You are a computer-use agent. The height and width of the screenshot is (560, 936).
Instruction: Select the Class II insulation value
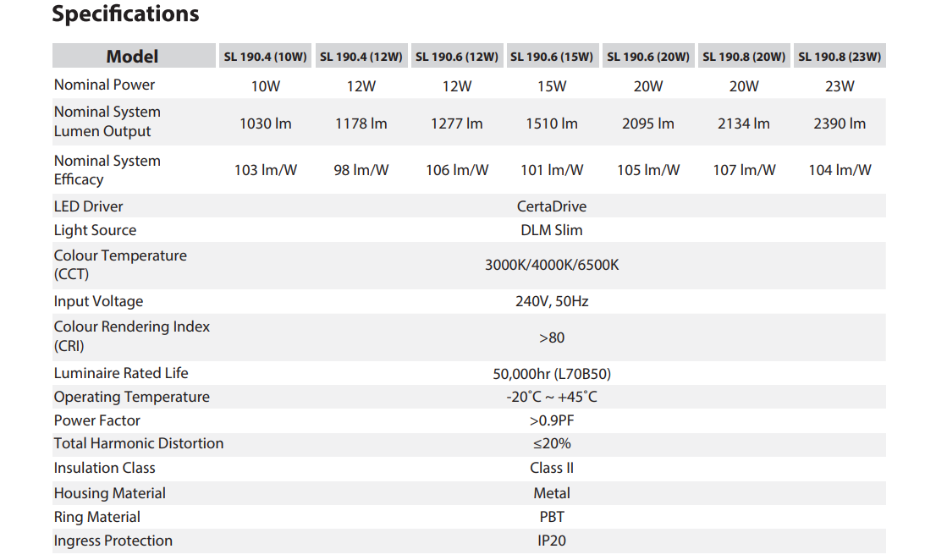(552, 468)
